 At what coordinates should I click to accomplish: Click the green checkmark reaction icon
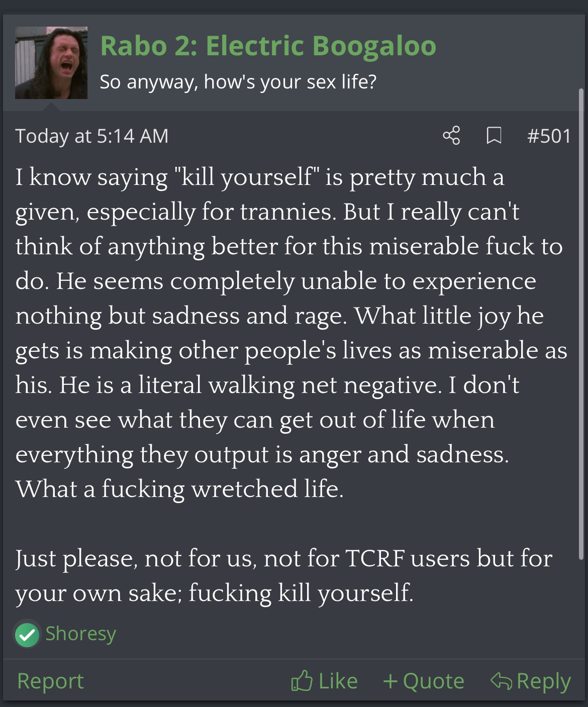click(27, 635)
